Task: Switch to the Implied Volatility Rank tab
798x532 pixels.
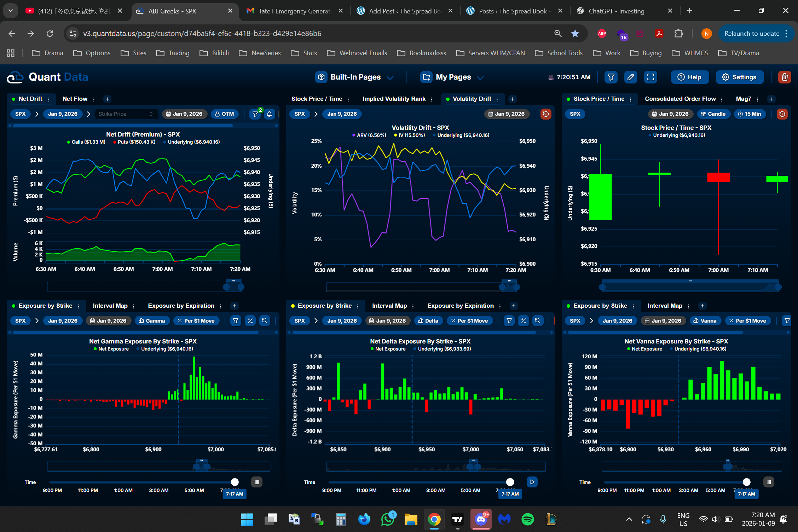Action: point(394,99)
